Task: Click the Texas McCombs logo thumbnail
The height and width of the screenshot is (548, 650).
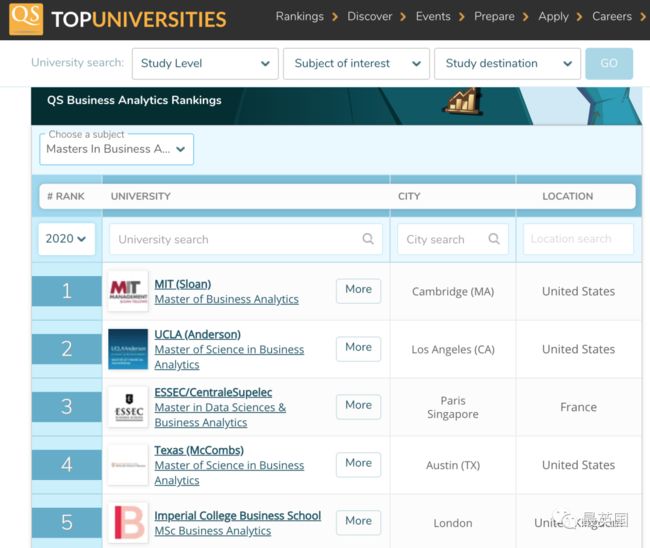Action: (128, 465)
